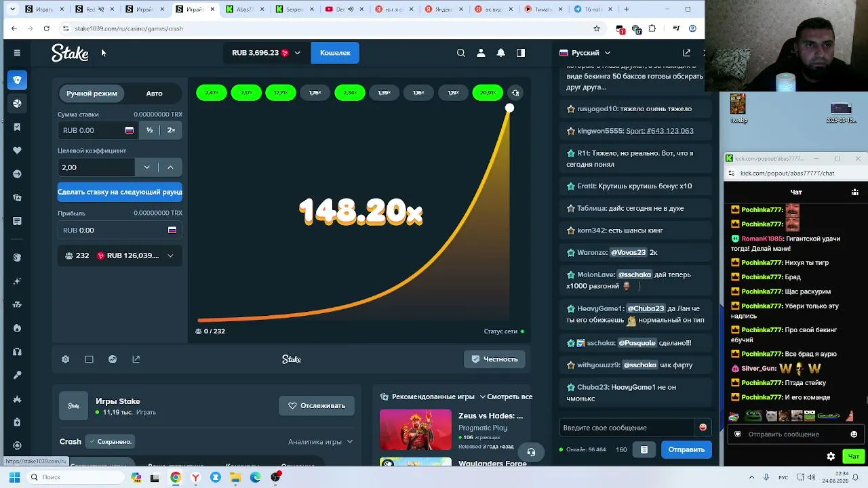This screenshot has width=868, height=488.
Task: Select the 20.91× previous crash result
Action: coord(488,93)
